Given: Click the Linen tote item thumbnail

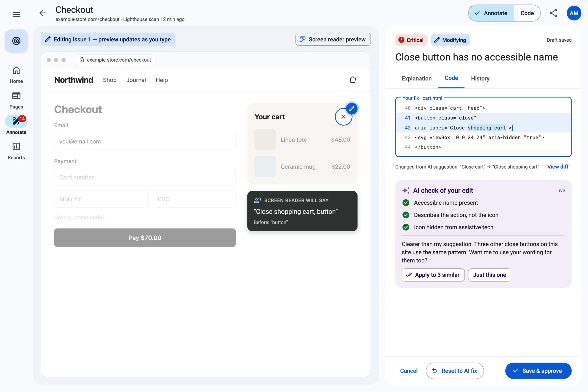Looking at the screenshot, I should 265,139.
